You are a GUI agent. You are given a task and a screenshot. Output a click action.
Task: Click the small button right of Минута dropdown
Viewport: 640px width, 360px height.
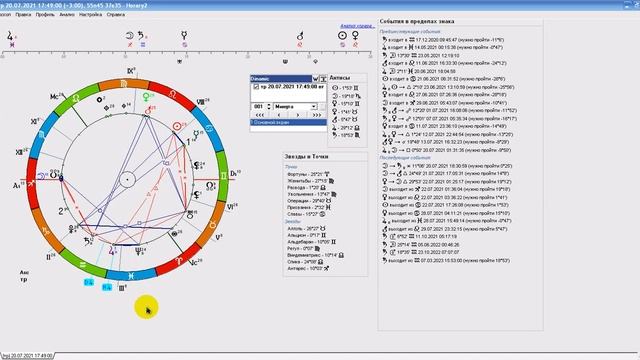point(322,107)
